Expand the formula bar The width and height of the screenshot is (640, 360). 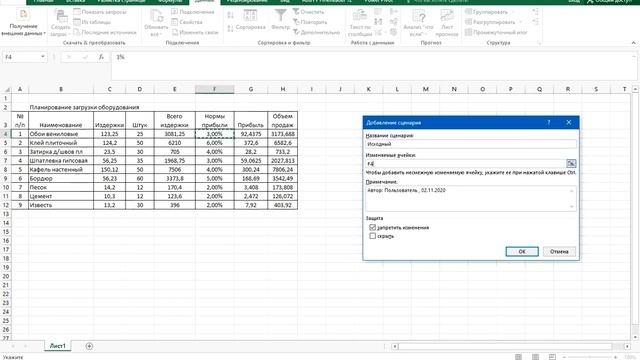[x=634, y=56]
